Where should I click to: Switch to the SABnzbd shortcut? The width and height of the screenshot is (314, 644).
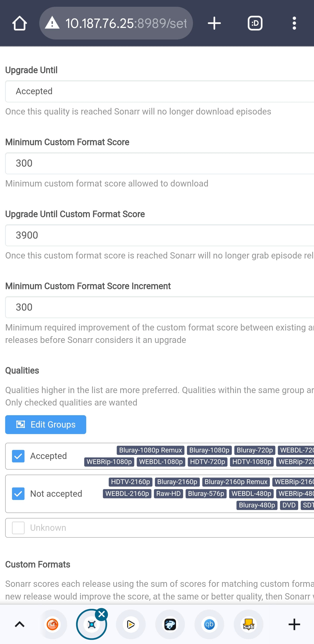click(248, 625)
